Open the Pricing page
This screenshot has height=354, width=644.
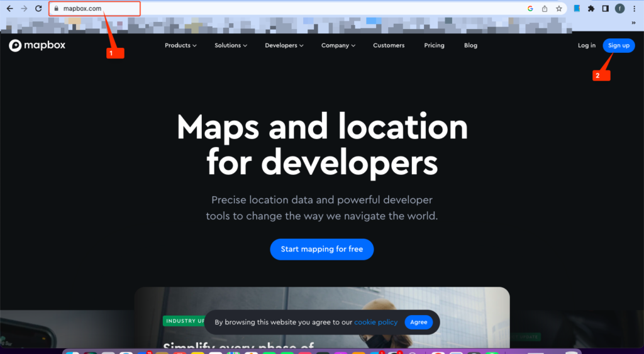click(x=434, y=45)
